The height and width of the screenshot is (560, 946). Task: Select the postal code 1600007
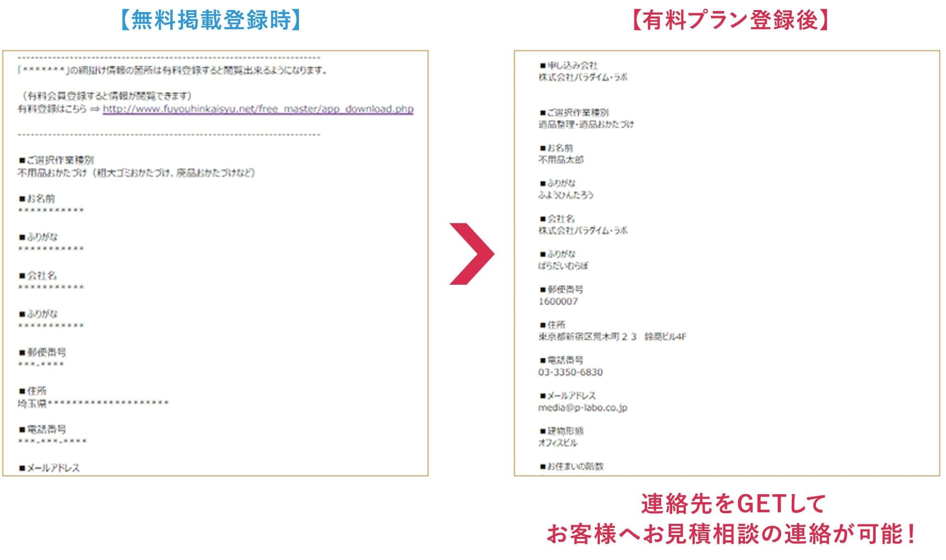pos(558,301)
